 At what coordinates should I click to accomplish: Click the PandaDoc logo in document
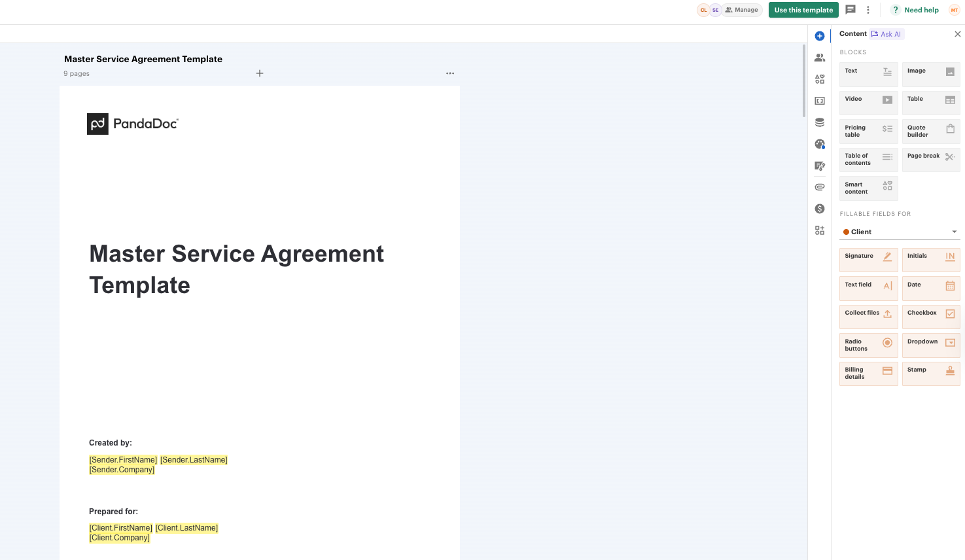click(x=133, y=124)
